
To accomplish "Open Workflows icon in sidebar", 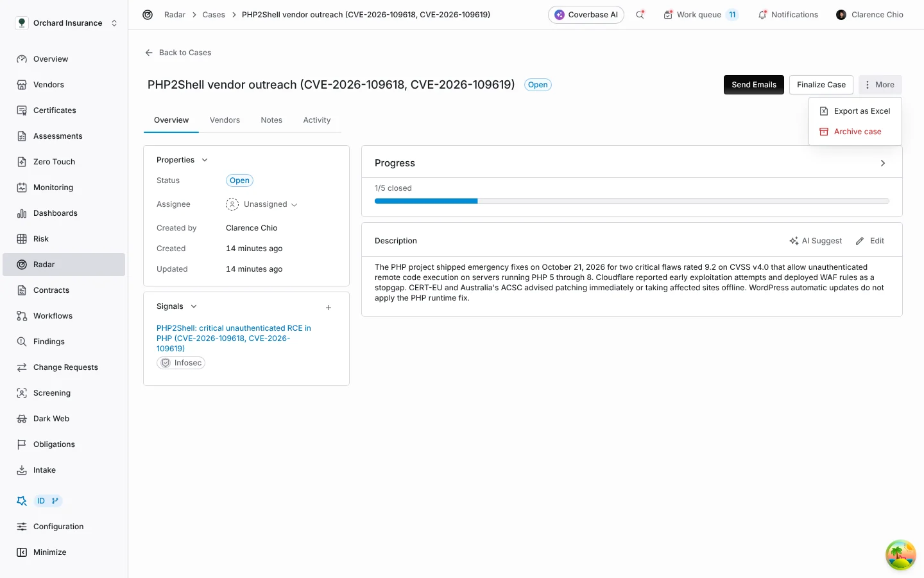I will pyautogui.click(x=22, y=316).
